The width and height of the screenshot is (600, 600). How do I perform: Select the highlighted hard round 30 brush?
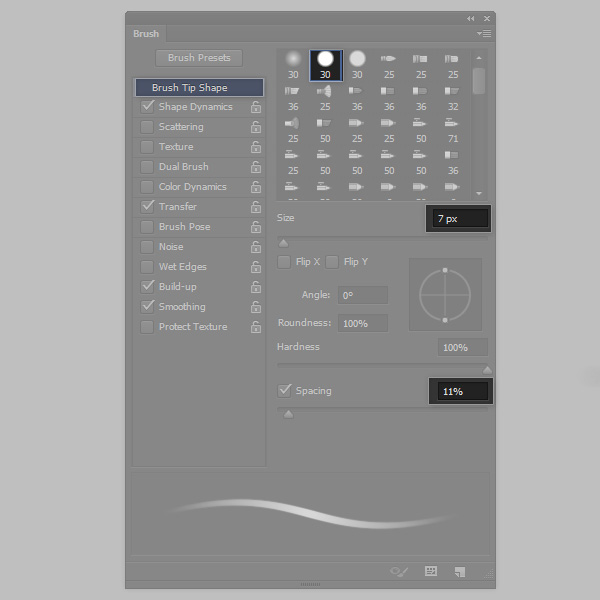click(x=326, y=65)
